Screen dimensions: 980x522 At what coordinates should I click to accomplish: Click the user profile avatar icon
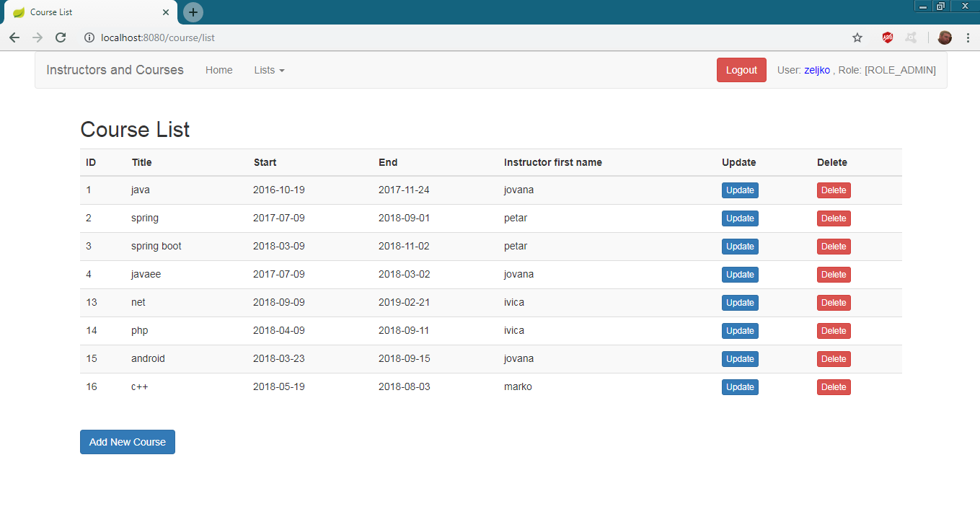[945, 37]
